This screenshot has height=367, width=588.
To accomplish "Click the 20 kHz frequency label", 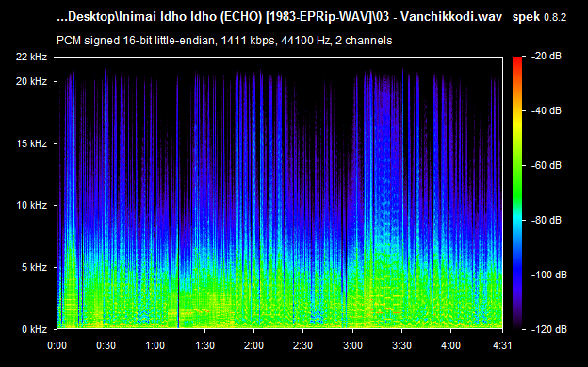I will tap(31, 81).
